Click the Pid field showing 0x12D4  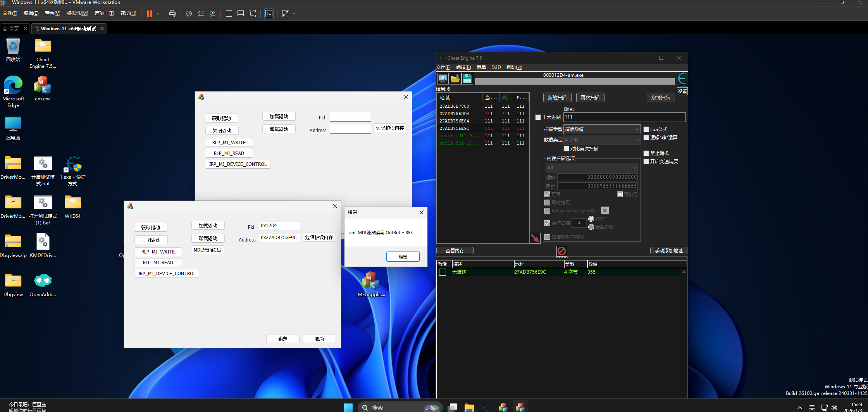pyautogui.click(x=279, y=226)
